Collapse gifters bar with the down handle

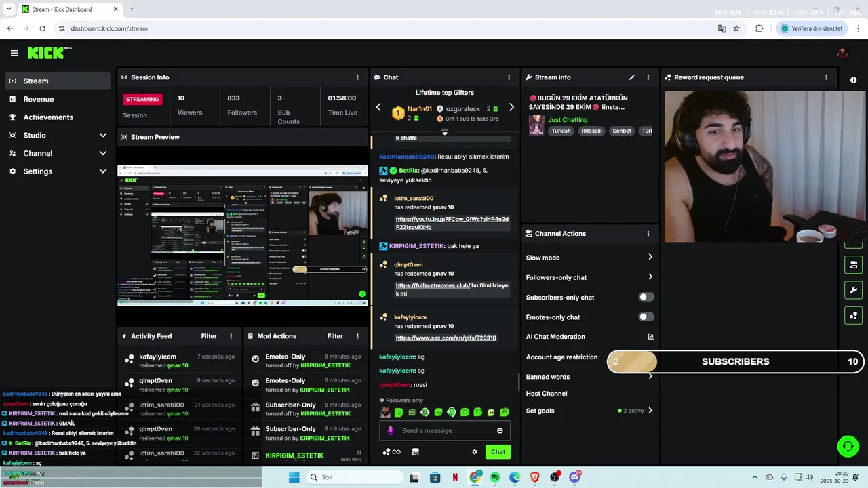click(445, 131)
